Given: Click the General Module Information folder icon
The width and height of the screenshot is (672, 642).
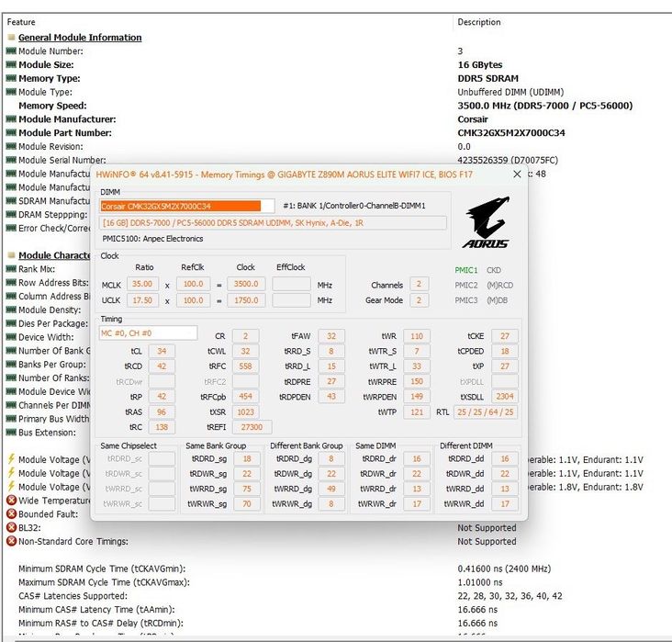Looking at the screenshot, I should 12,38.
